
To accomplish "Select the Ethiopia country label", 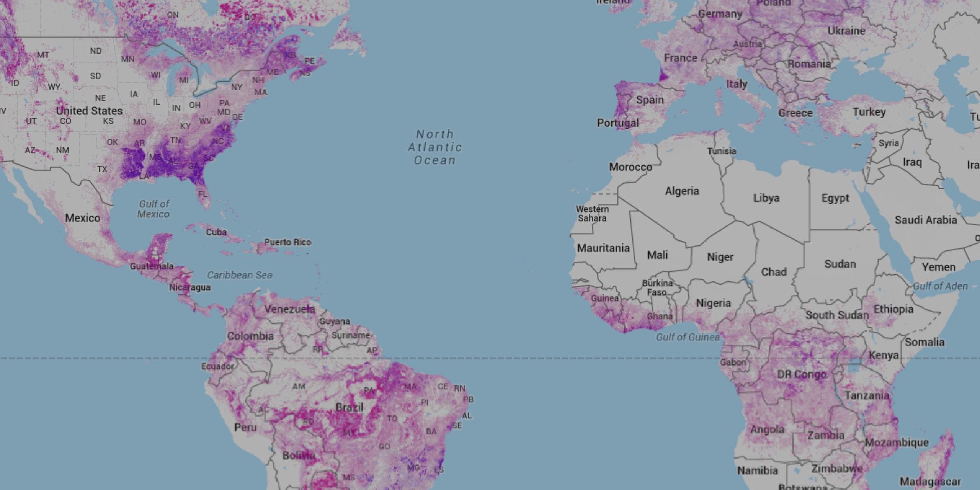I will [x=893, y=309].
